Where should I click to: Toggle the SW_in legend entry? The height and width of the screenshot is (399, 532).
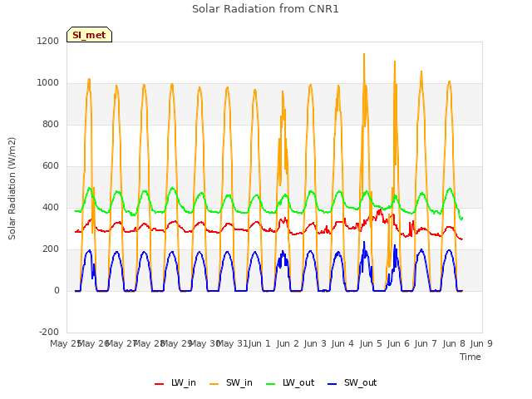[231, 382]
